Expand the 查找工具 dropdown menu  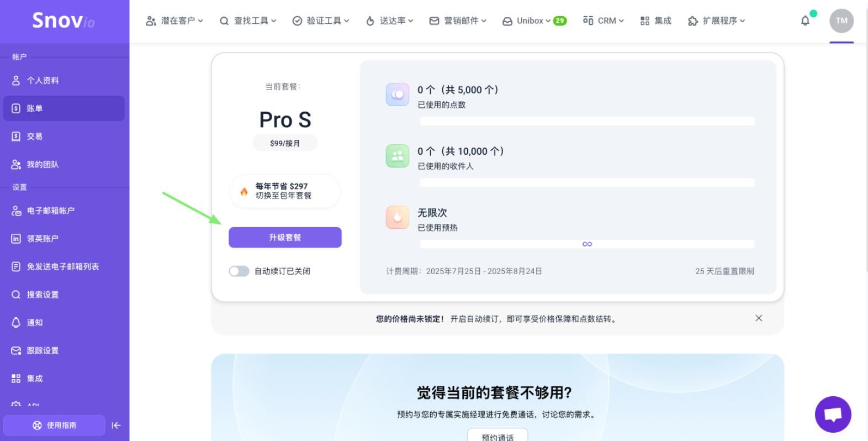[x=248, y=21]
